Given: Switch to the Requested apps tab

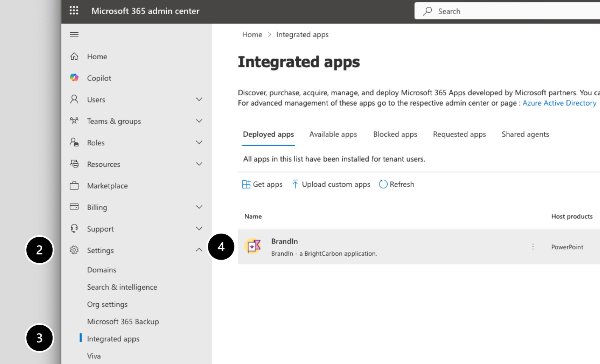Looking at the screenshot, I should point(459,134).
